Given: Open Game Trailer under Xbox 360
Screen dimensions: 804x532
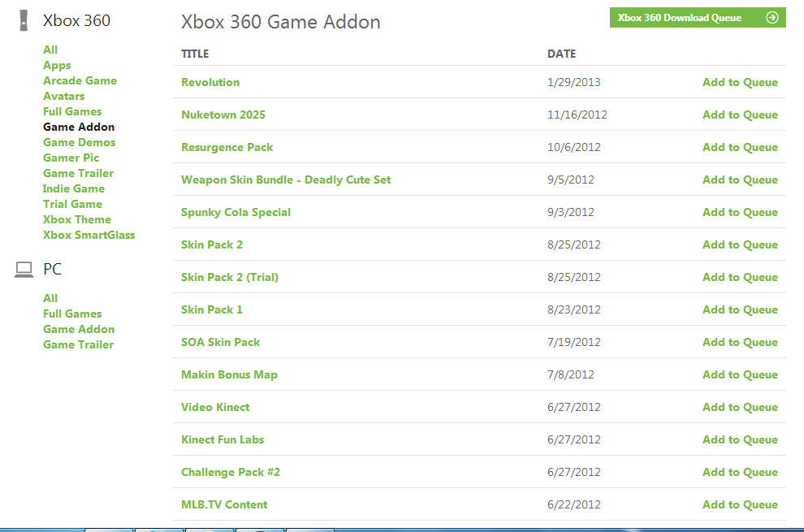Looking at the screenshot, I should pos(79,173).
